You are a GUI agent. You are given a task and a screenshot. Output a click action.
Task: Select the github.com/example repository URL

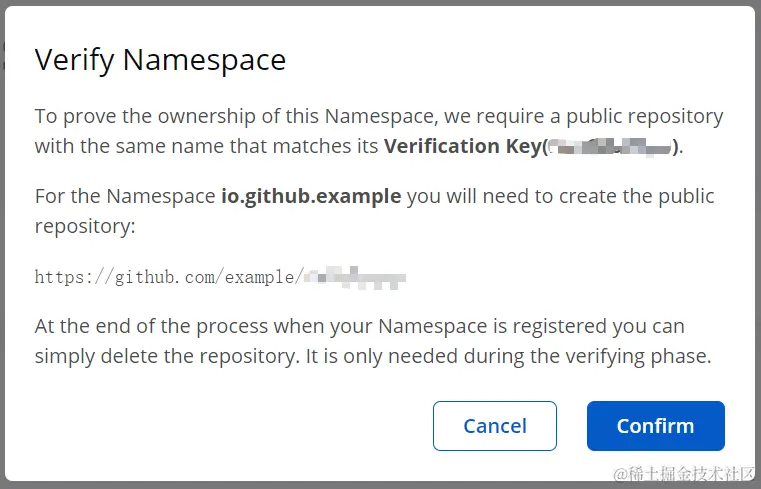220,277
